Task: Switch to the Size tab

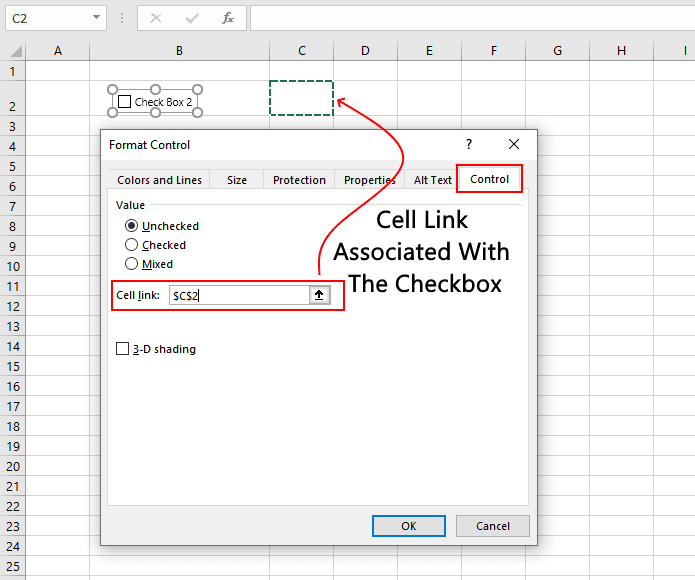Action: point(237,180)
